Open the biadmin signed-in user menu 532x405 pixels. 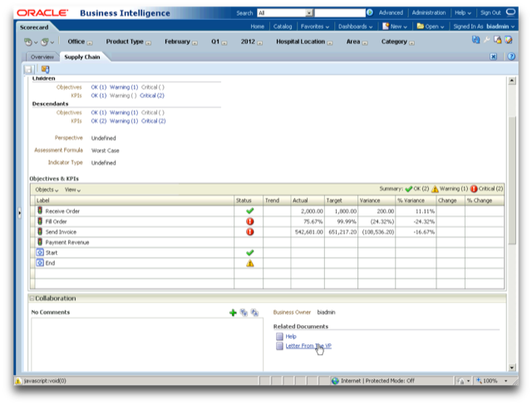coord(500,27)
